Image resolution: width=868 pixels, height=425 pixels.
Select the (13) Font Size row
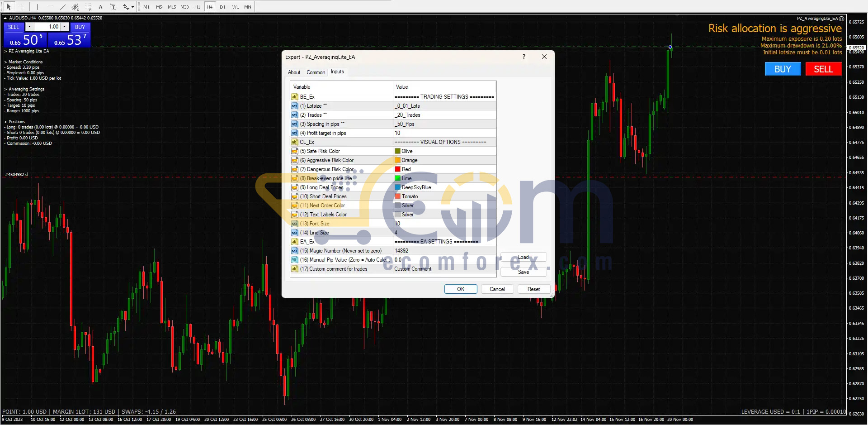point(393,224)
